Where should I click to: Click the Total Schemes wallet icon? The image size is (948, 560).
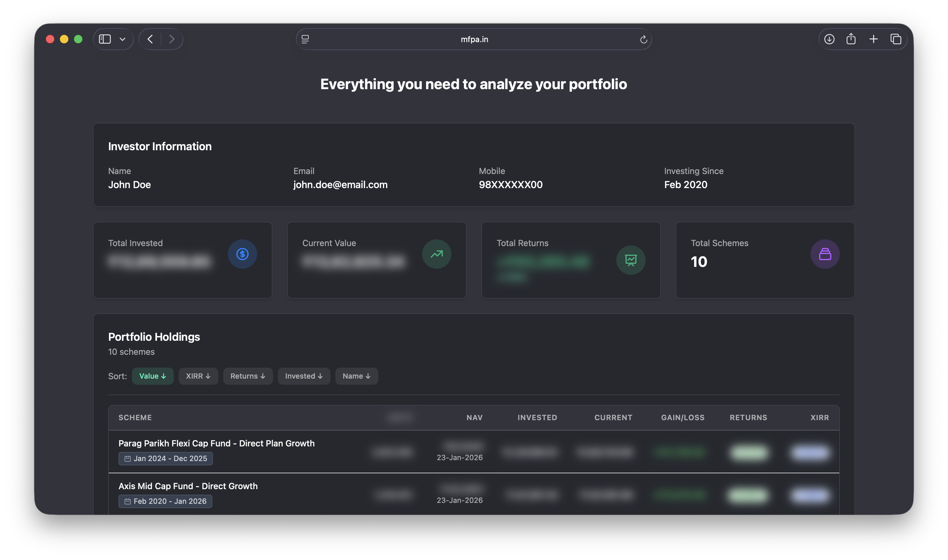tap(825, 254)
